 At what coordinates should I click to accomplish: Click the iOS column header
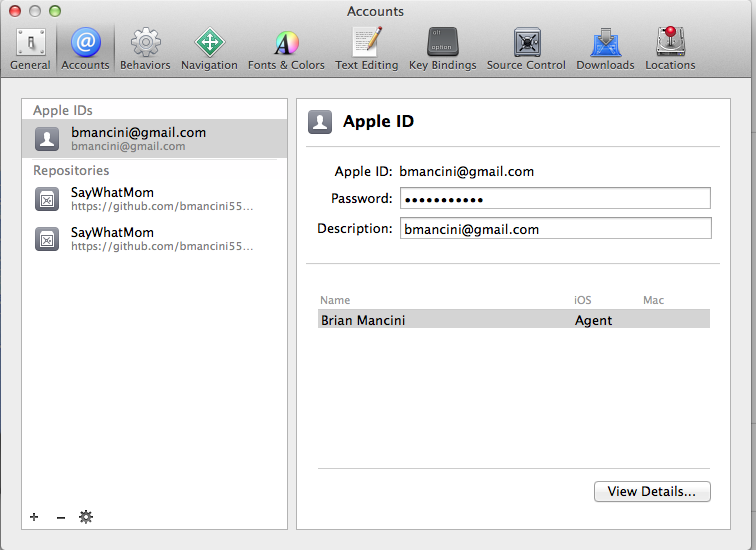click(x=582, y=300)
